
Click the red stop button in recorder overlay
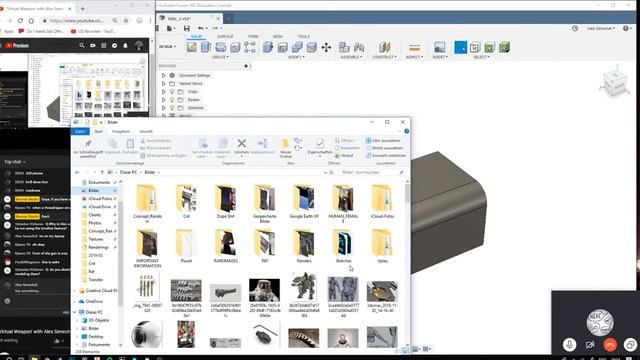(610, 344)
